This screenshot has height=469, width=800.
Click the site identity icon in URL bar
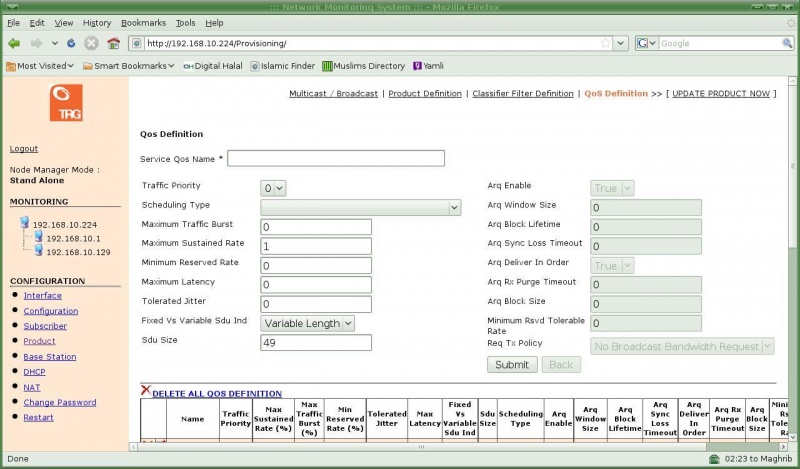pos(137,43)
